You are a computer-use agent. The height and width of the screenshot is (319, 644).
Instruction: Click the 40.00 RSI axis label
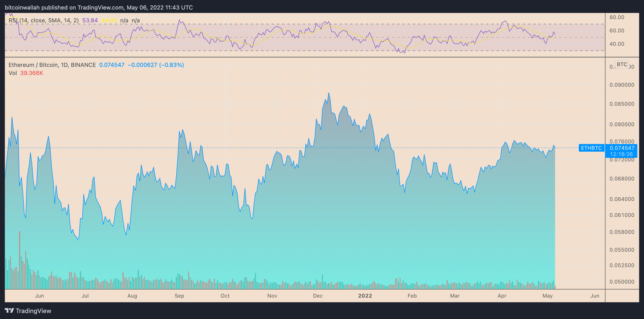[x=617, y=44]
